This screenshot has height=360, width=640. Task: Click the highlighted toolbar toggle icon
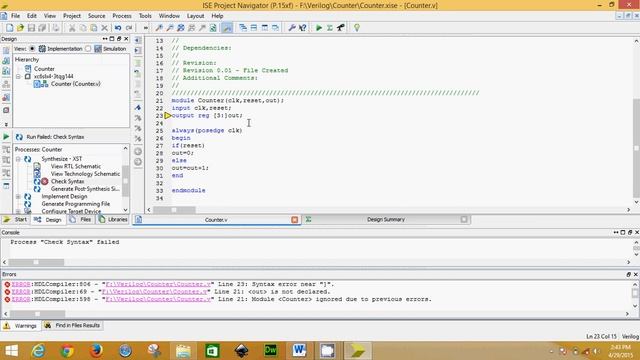tap(227, 28)
